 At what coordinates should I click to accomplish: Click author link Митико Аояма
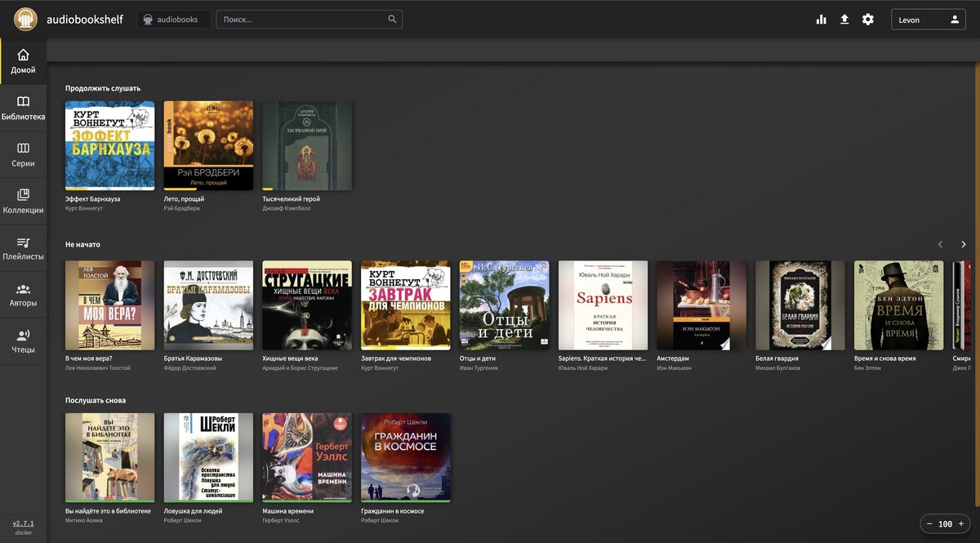click(x=84, y=520)
